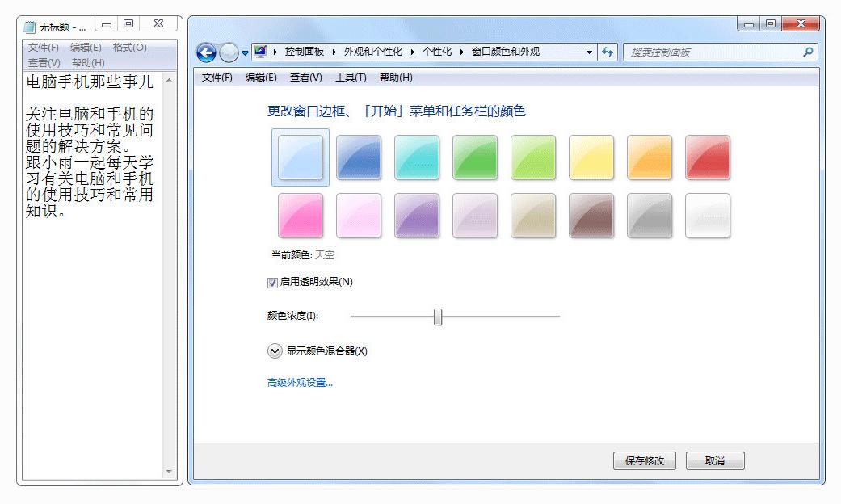Open the 格式 menu in Notepad

(x=129, y=46)
